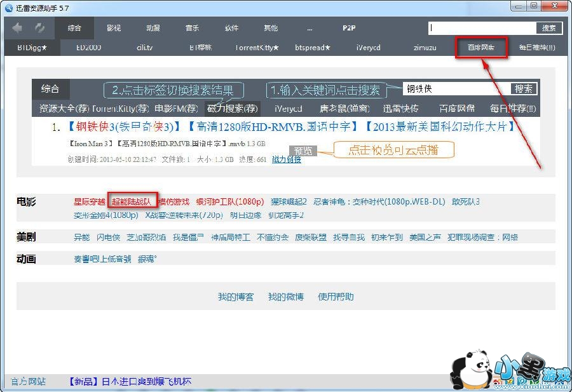
Task: Choose the ED2000 source
Action: pyautogui.click(x=88, y=48)
